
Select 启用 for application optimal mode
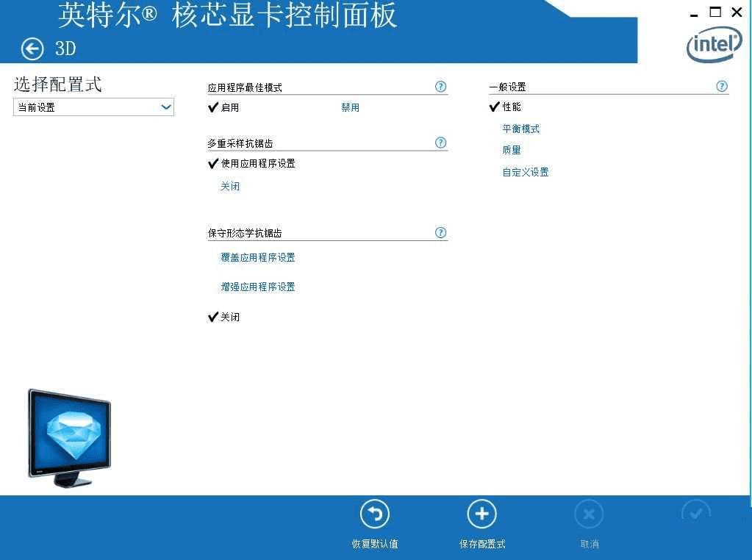coord(230,107)
